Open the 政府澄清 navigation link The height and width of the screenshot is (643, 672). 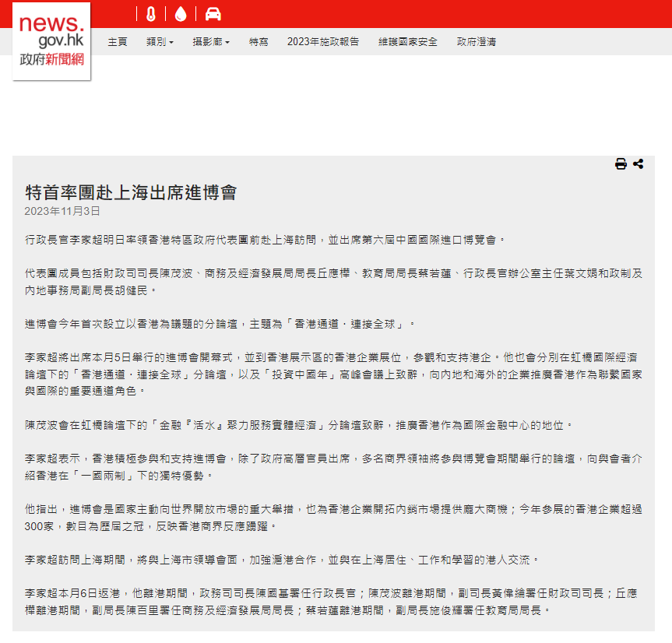coord(476,42)
